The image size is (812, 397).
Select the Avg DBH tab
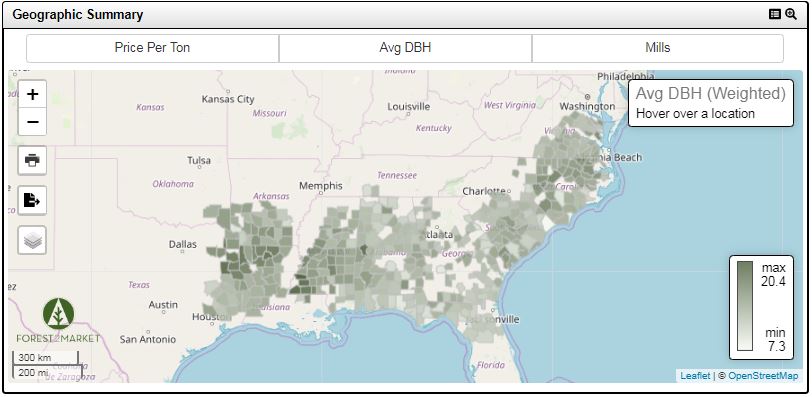(405, 48)
